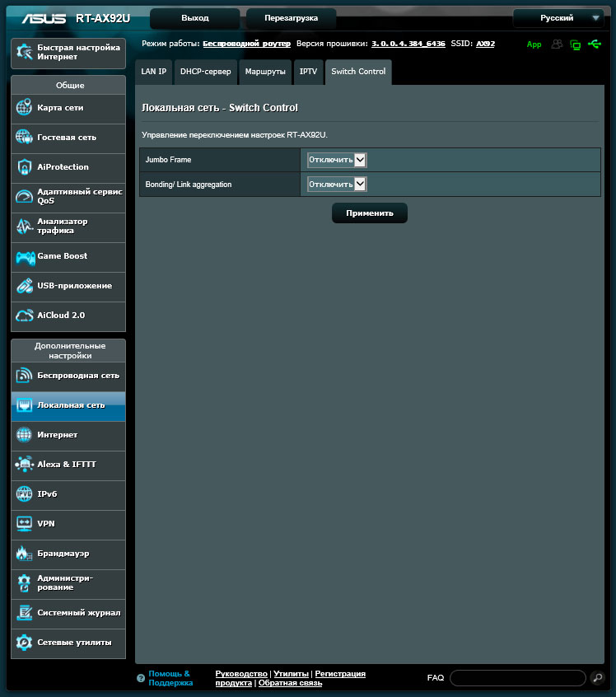Select the Switch Control tab
616x697 pixels.
[x=358, y=72]
